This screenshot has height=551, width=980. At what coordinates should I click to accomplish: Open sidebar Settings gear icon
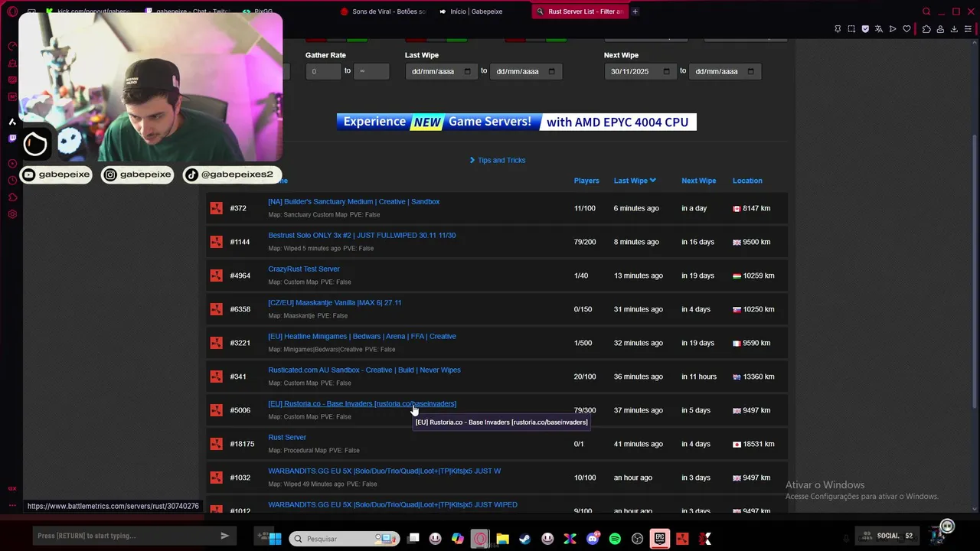coord(12,214)
